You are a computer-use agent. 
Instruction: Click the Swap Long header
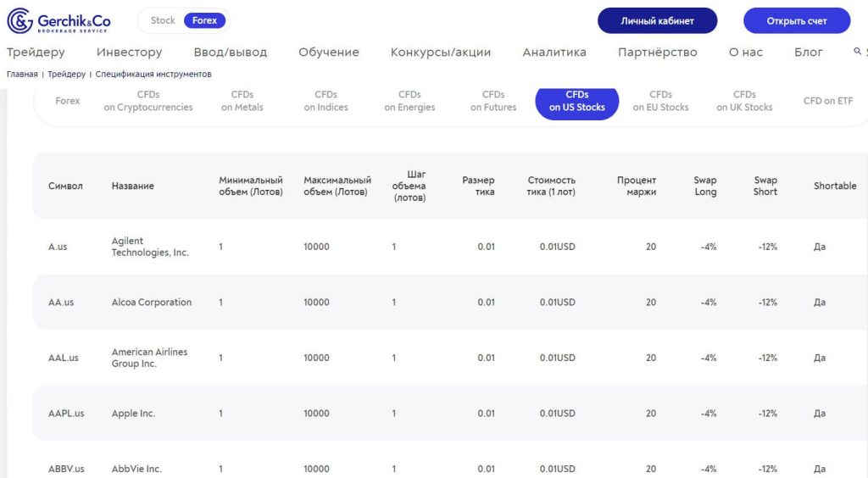coord(705,186)
